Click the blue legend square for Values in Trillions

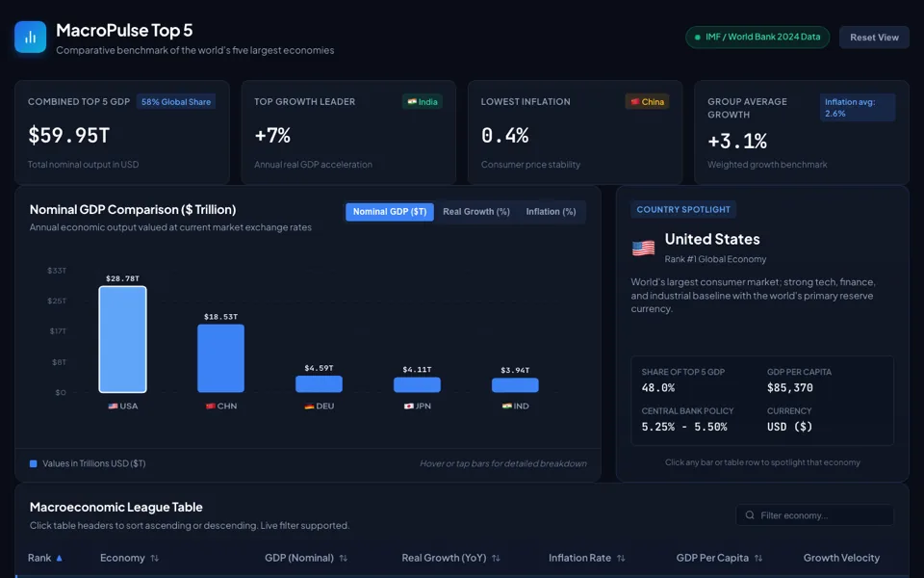click(34, 463)
